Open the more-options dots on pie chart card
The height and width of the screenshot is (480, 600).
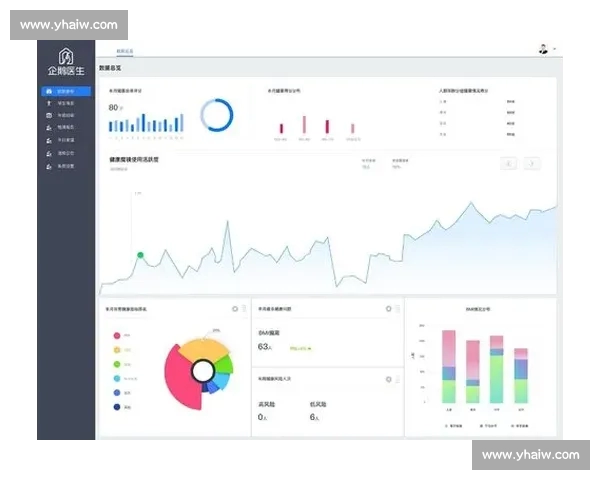(x=244, y=309)
